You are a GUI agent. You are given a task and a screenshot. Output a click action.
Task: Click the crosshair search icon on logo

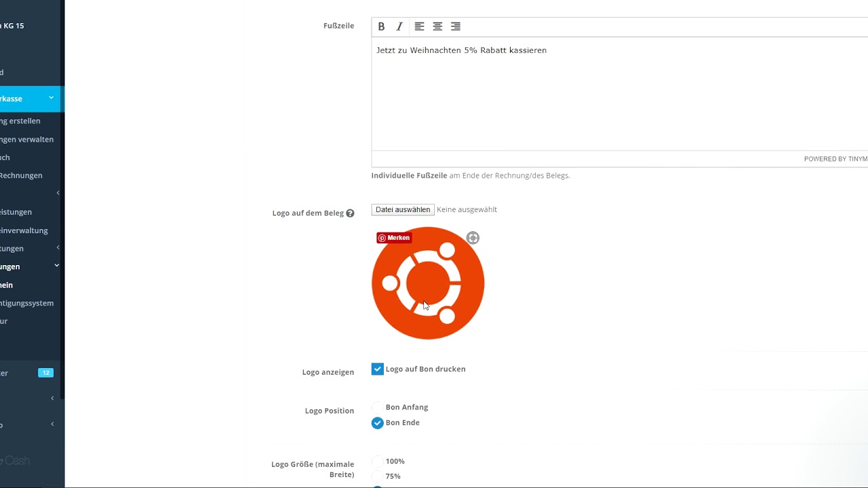[x=473, y=238]
